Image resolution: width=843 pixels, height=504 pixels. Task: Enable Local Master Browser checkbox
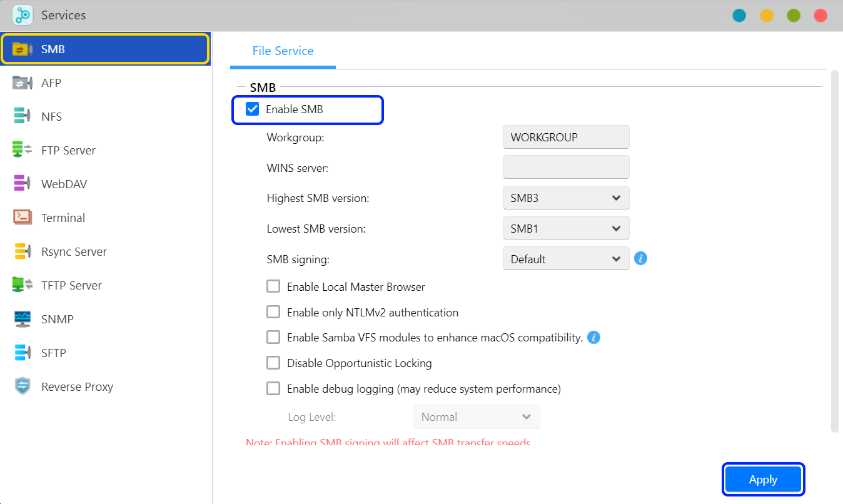tap(273, 286)
